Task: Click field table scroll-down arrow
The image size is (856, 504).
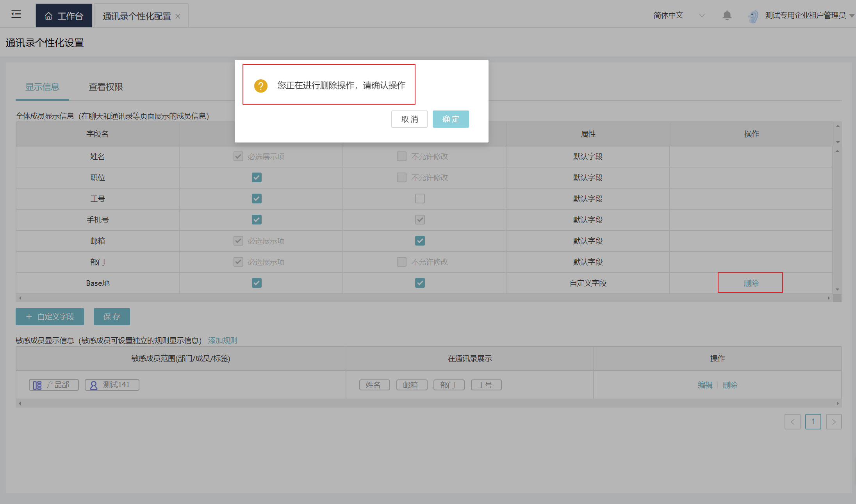Action: (x=837, y=290)
